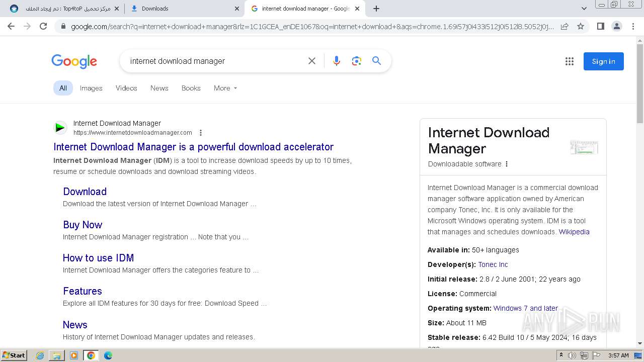644x362 pixels.
Task: Clear the search box text
Action: click(x=312, y=61)
